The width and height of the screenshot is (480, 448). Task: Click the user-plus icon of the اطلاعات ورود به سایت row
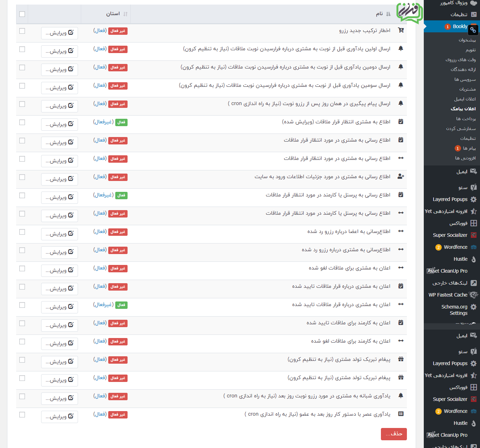point(401,176)
